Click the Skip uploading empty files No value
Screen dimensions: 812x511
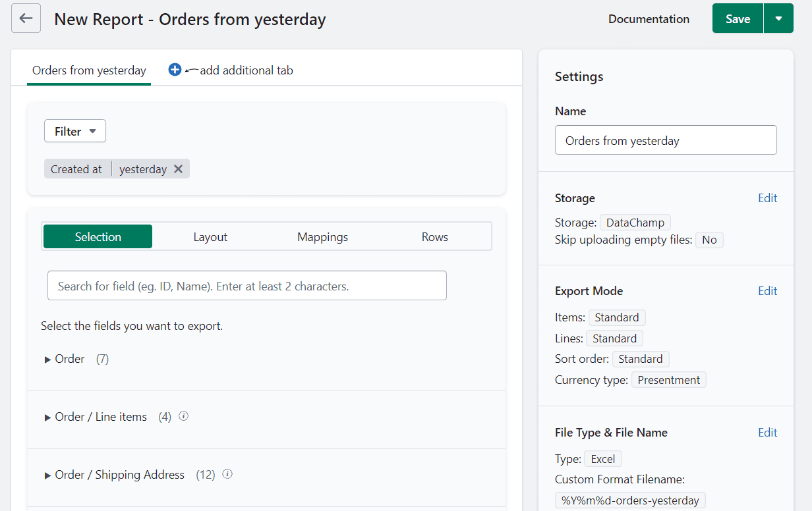pos(709,240)
